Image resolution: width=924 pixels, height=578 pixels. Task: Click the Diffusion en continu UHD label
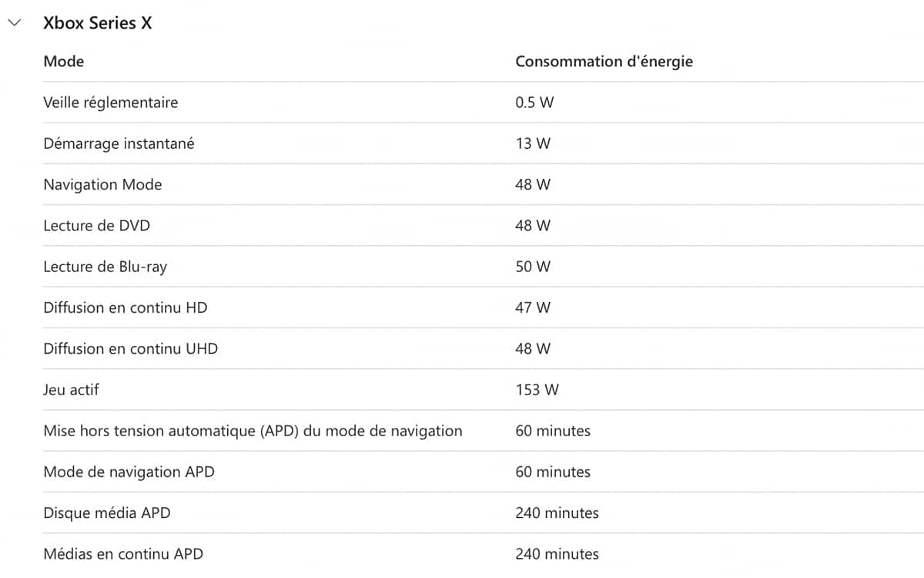click(129, 348)
